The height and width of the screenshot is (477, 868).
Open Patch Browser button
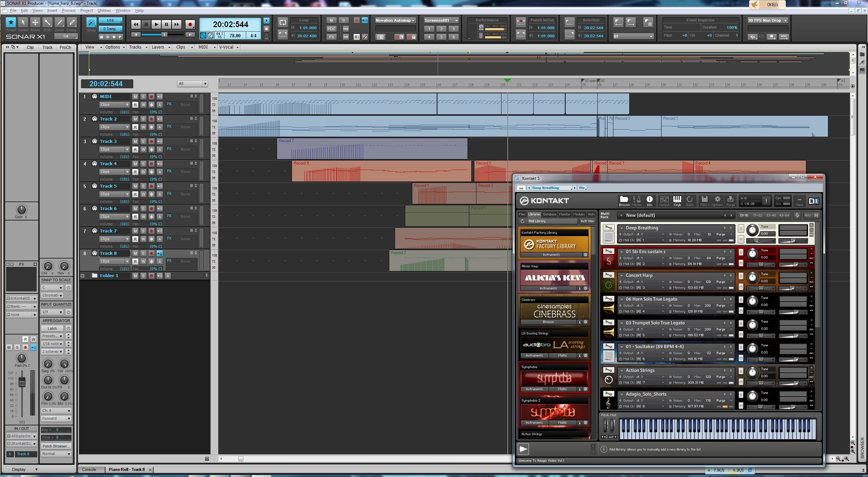tap(56, 446)
